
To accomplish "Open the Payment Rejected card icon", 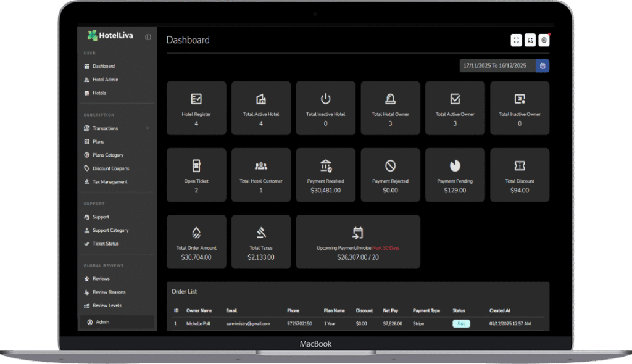I will coord(390,165).
